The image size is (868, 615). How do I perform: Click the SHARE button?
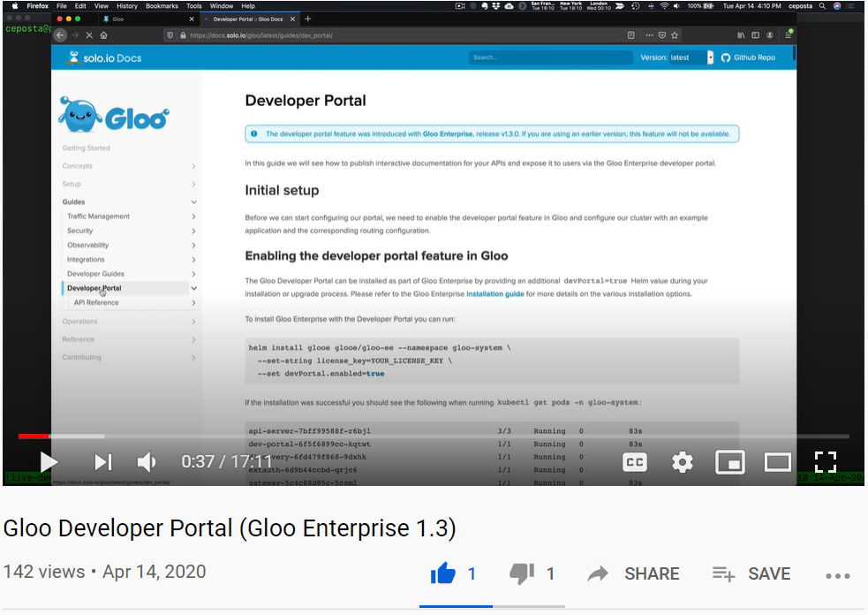[x=633, y=573]
